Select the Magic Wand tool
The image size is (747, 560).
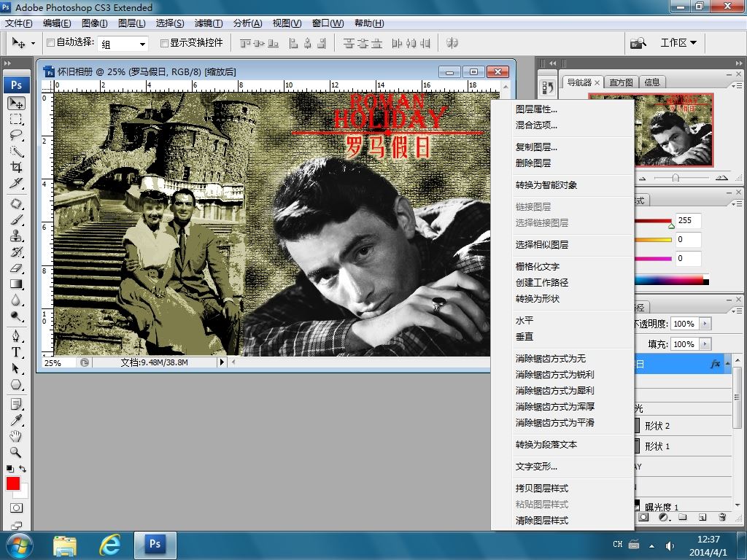(x=16, y=152)
